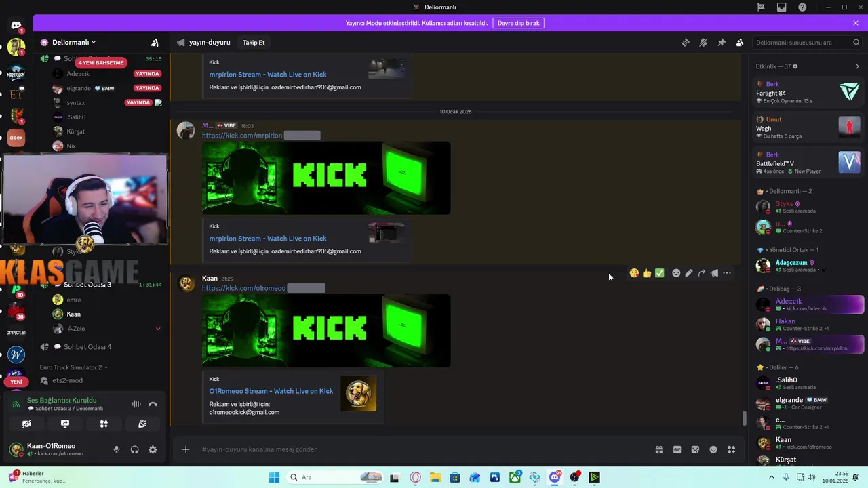Click the plus attachment button in message box
Viewport: 868px width, 488px height.
pos(185,449)
